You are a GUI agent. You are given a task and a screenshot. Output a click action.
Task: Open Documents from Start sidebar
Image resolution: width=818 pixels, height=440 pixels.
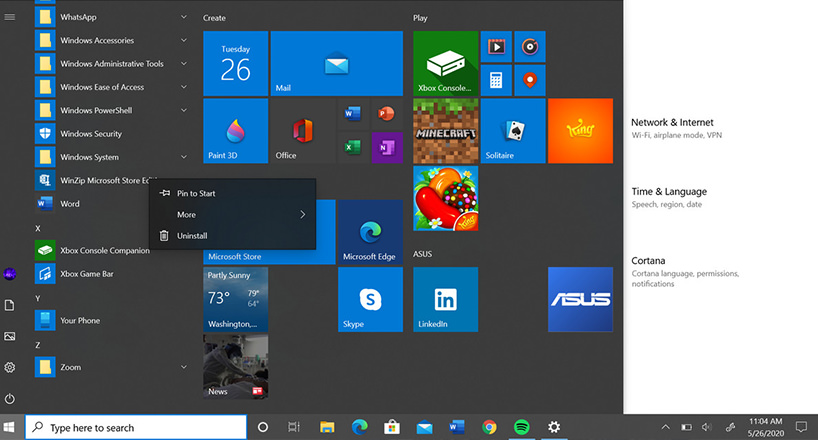9,305
